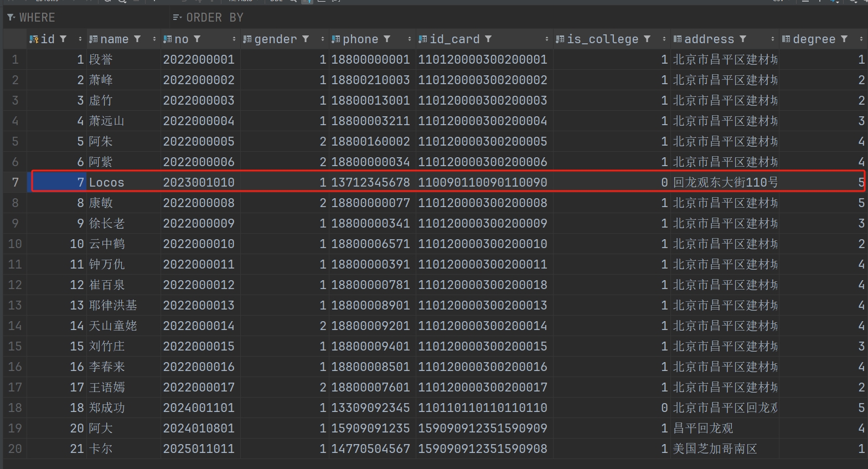
Task: Open the filter on the no column
Action: click(197, 39)
